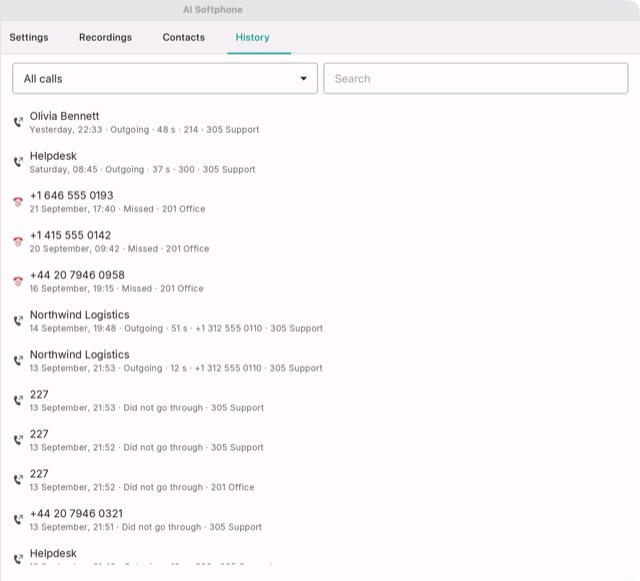Click call icon for Northwind Logistics 13 September
The width and height of the screenshot is (640, 581).
(x=18, y=361)
